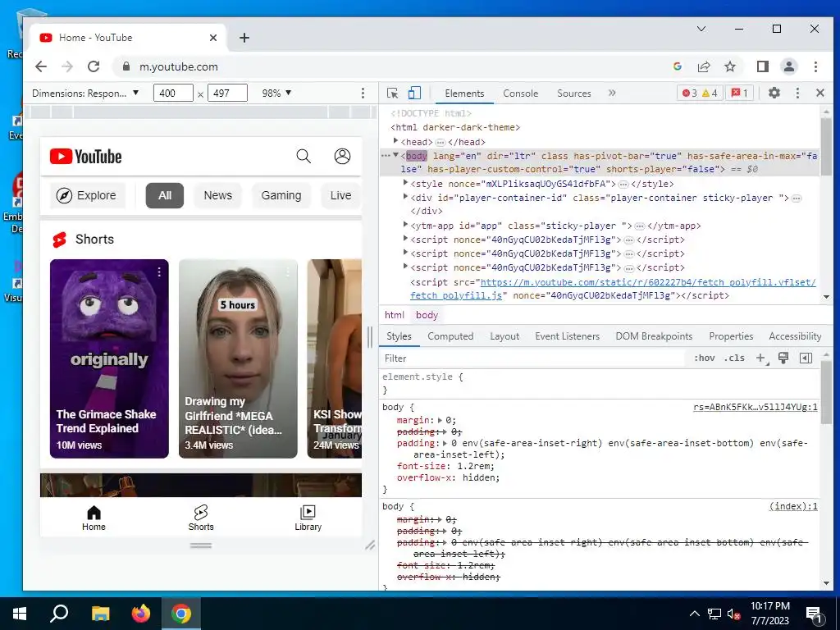The image size is (840, 630).
Task: Click the Styles Filter input
Action: [x=533, y=358]
